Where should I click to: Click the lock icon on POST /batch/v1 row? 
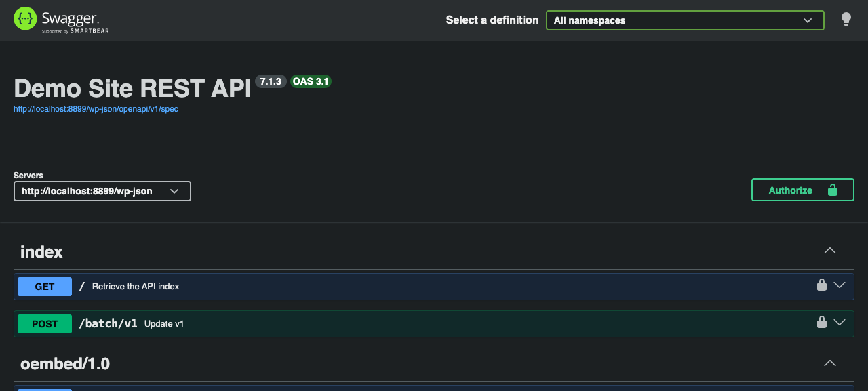point(821,323)
